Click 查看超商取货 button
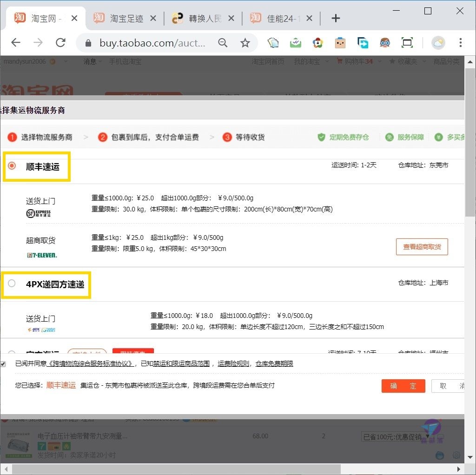Image resolution: width=476 pixels, height=475 pixels. (422, 247)
